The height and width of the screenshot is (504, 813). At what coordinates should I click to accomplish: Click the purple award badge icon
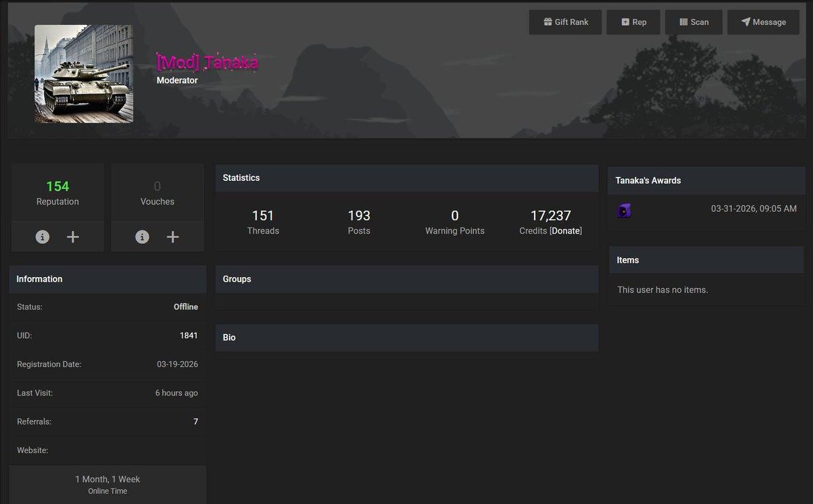624,211
